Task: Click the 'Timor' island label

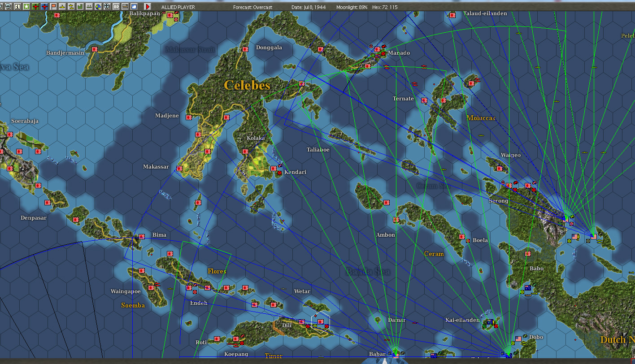Action: point(274,356)
